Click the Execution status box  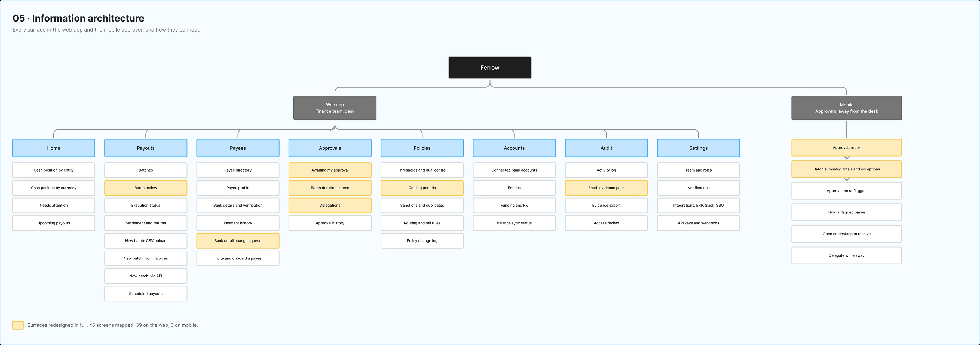click(x=146, y=205)
